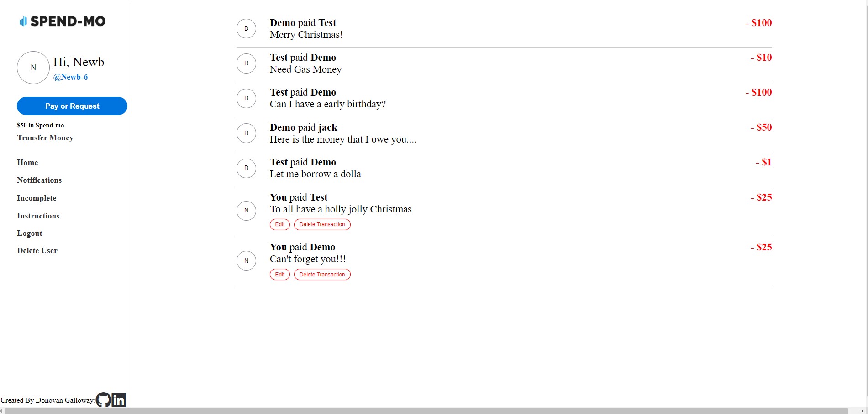Click avatar next to "Need Gas Money" transaction
The image size is (868, 414).
(246, 64)
